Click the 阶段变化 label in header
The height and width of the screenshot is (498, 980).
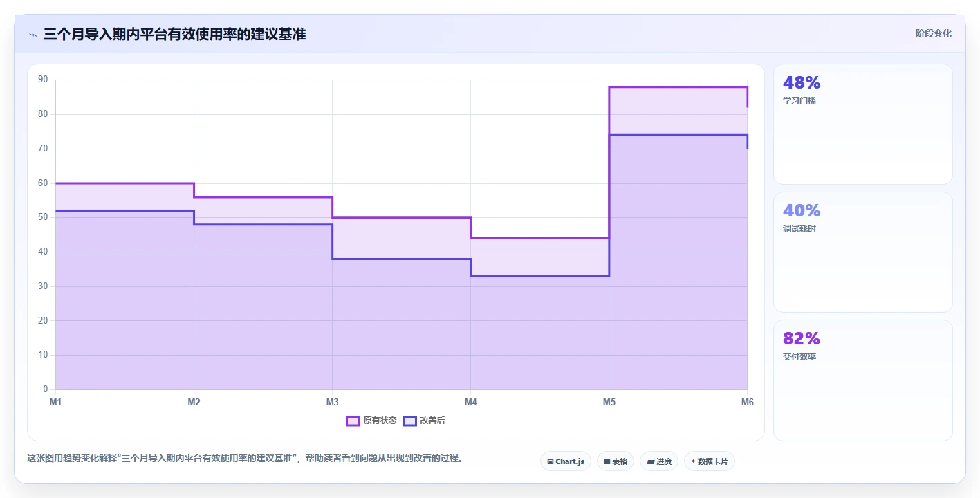pos(934,33)
